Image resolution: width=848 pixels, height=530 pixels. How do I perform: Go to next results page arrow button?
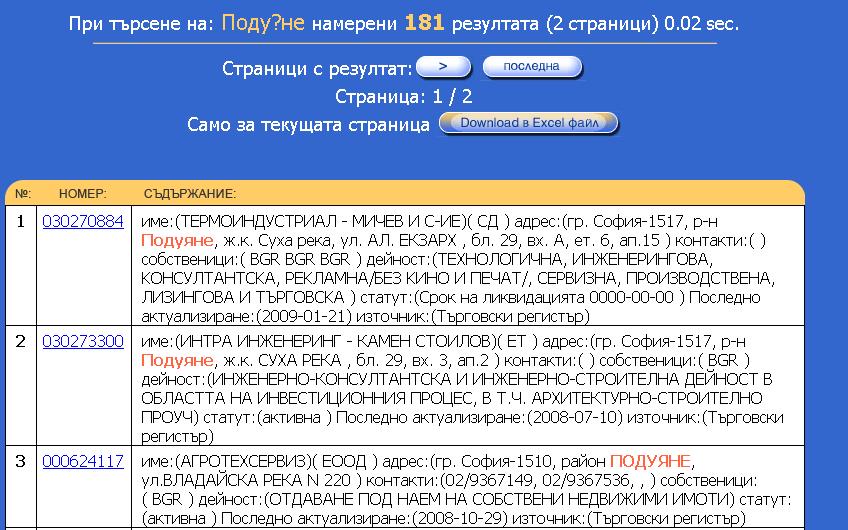(x=443, y=67)
